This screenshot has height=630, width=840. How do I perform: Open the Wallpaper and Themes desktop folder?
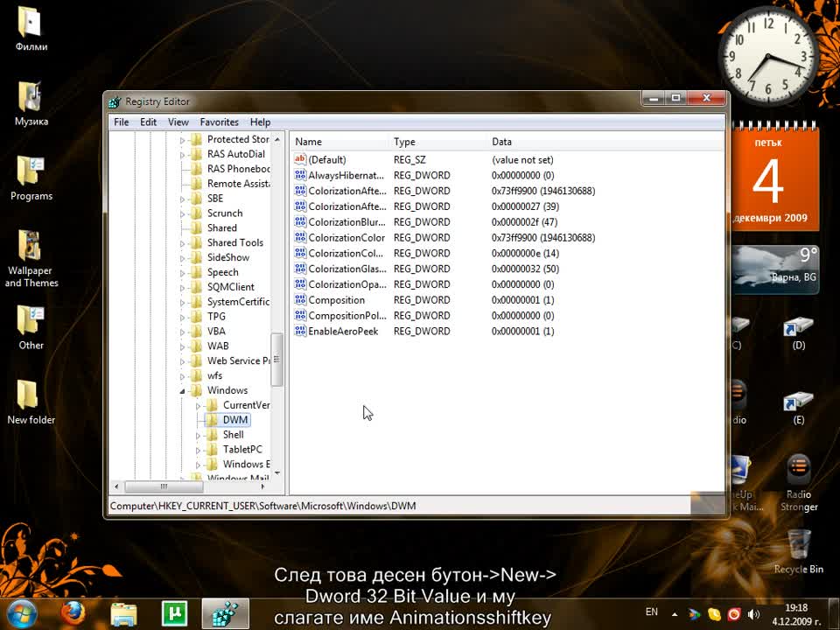click(31, 259)
